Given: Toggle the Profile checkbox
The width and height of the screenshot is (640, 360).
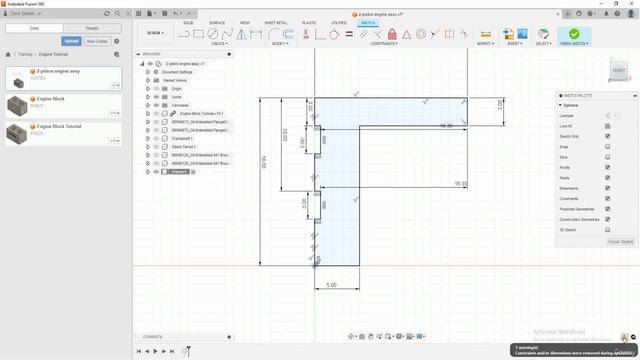Looking at the screenshot, I should 607,167.
